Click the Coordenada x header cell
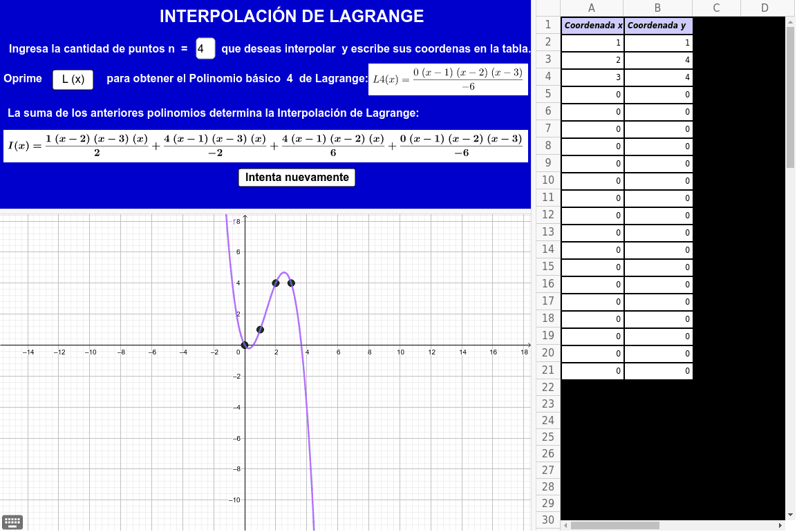The height and width of the screenshot is (532, 797). tap(592, 26)
